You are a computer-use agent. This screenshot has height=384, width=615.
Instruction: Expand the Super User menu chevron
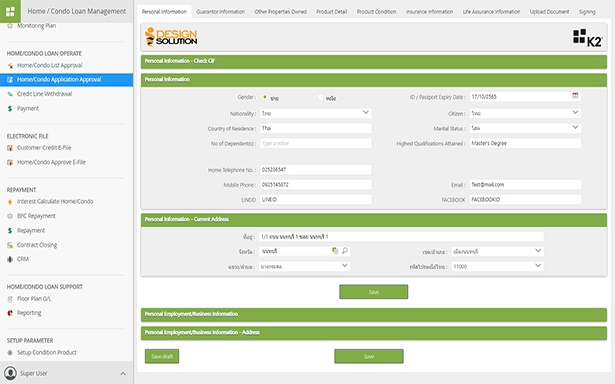coord(123,373)
